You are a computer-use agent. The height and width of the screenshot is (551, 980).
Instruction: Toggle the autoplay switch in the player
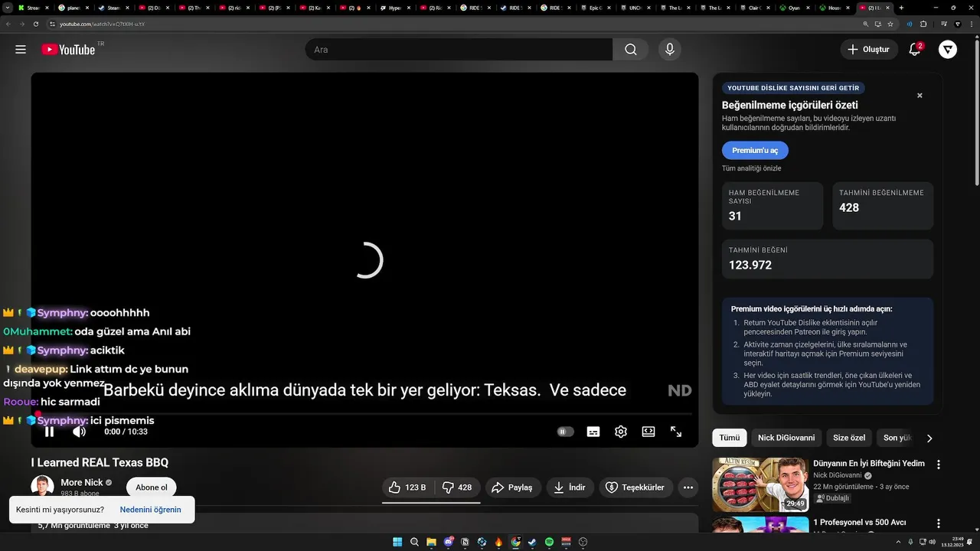click(565, 432)
